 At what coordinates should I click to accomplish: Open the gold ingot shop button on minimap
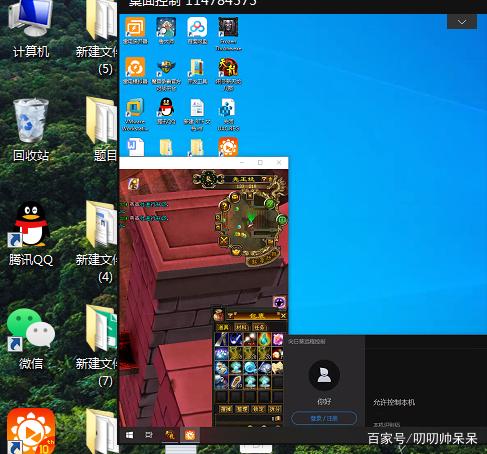pyautogui.click(x=236, y=251)
